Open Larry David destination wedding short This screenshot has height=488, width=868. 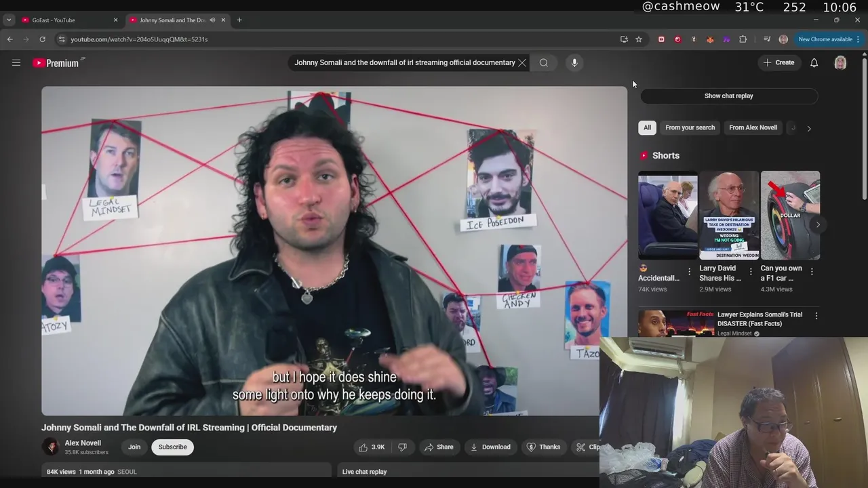pyautogui.click(x=729, y=216)
